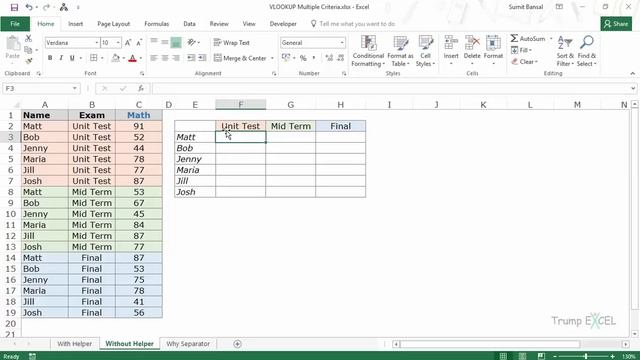Click the Name Box showing F3
The image size is (640, 360).
(x=41, y=88)
